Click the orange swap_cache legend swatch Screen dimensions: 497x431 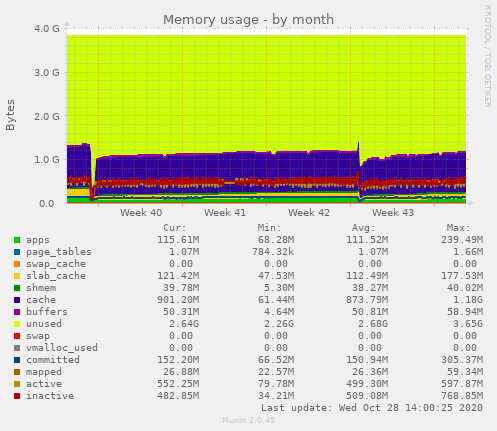point(17,264)
